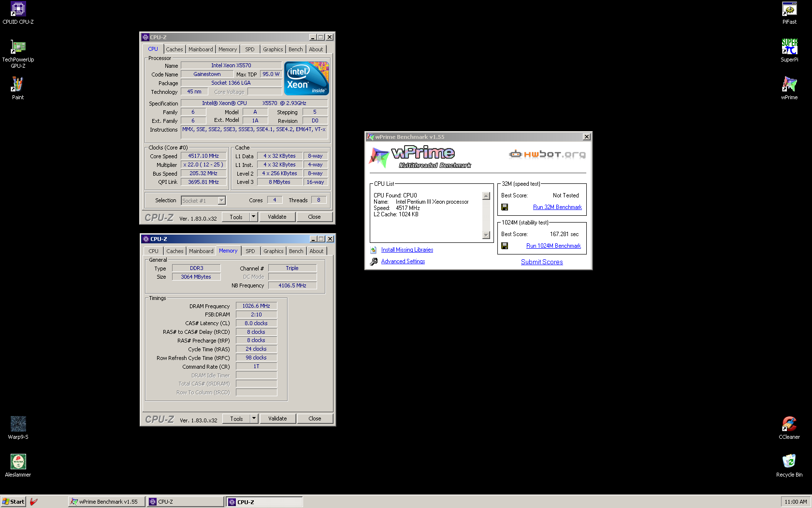This screenshot has width=812, height=508.
Task: Switch to Mainboard tab in upper CPU-Z window
Action: (201, 49)
